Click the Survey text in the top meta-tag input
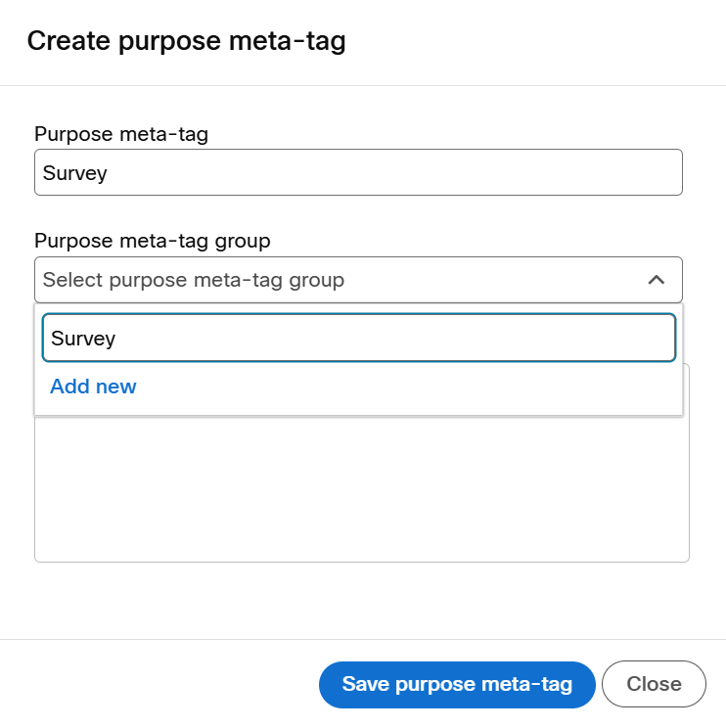This screenshot has width=726, height=728. click(x=74, y=173)
